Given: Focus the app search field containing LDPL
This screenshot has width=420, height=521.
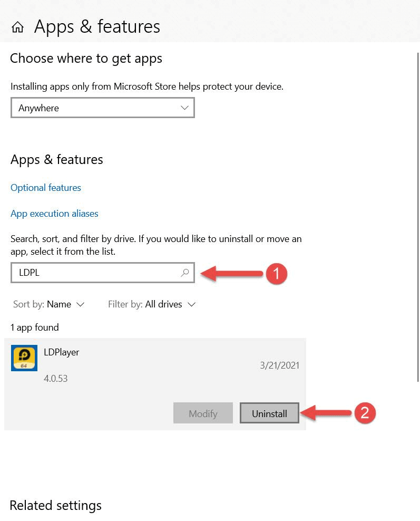Looking at the screenshot, I should [x=95, y=273].
